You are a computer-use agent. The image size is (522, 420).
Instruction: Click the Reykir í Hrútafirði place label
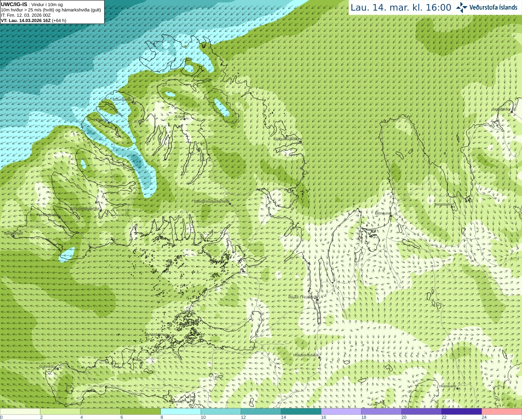303,297
